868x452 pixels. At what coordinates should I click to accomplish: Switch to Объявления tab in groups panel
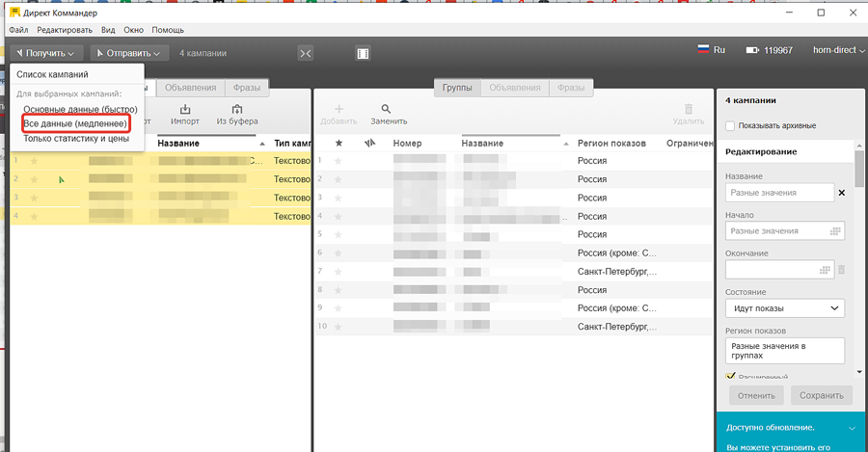point(514,88)
